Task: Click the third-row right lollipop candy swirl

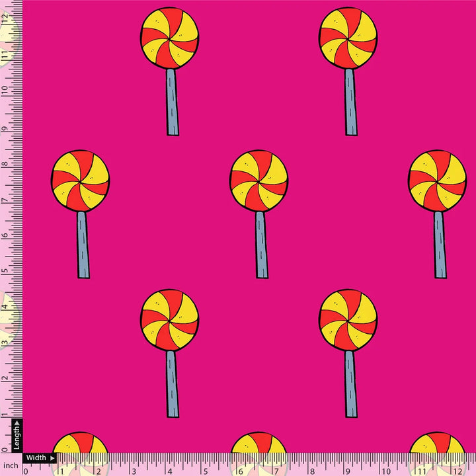Action: tap(348, 319)
